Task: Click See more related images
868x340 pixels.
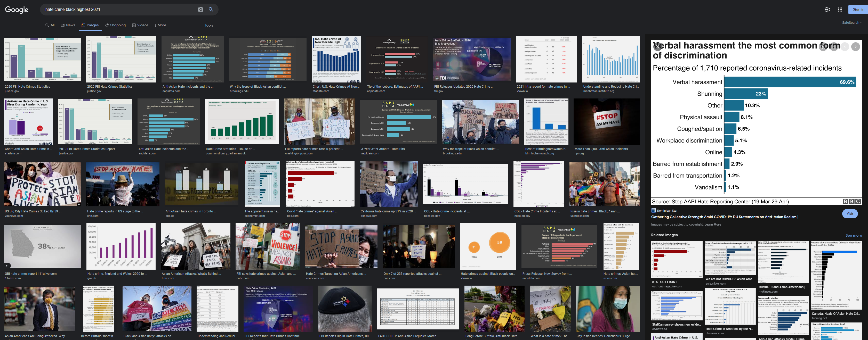Action: 854,235
